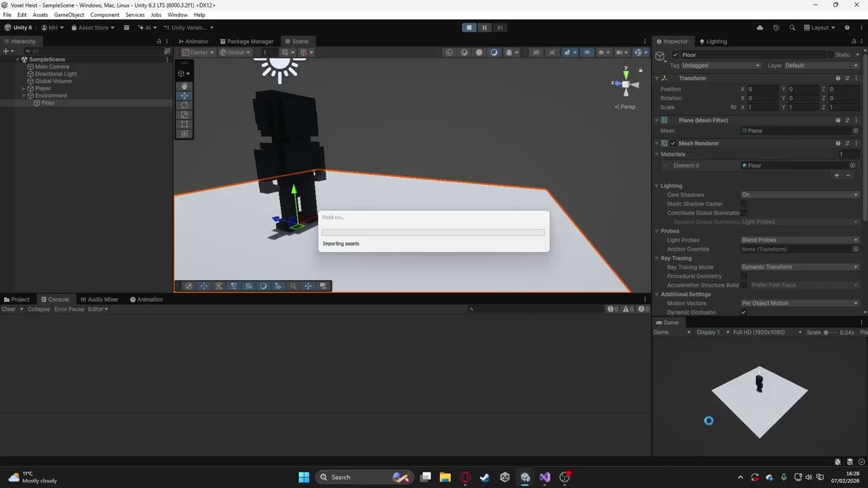
Task: Open the scene search-by-type icon in Hierarchy
Action: (x=167, y=51)
